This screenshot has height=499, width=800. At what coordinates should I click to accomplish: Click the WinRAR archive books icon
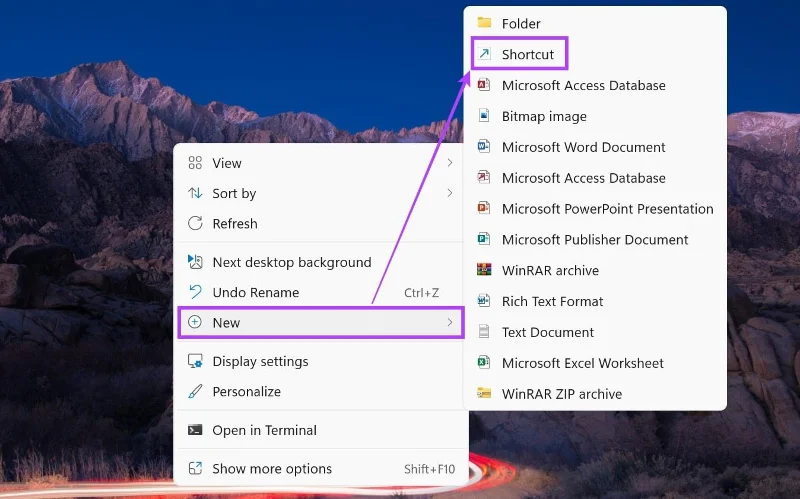coord(484,269)
